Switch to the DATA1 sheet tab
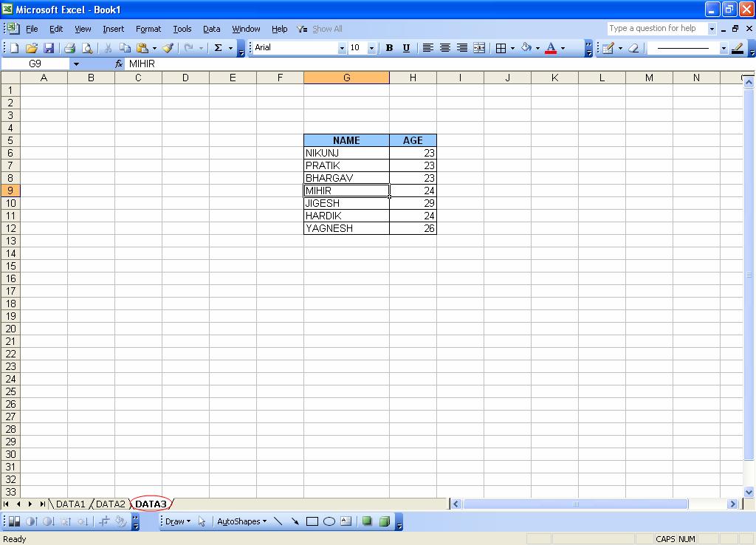Screen dimensions: 756x545 [x=70, y=504]
